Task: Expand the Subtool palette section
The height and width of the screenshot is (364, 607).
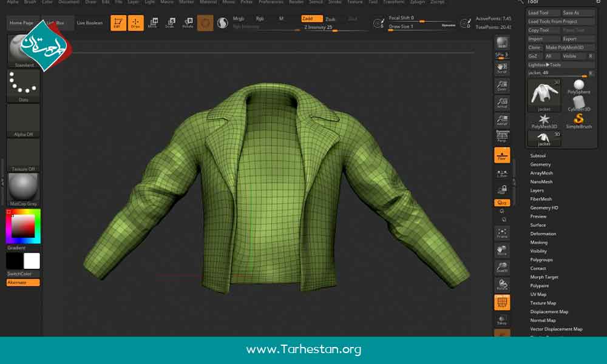Action: tap(538, 155)
